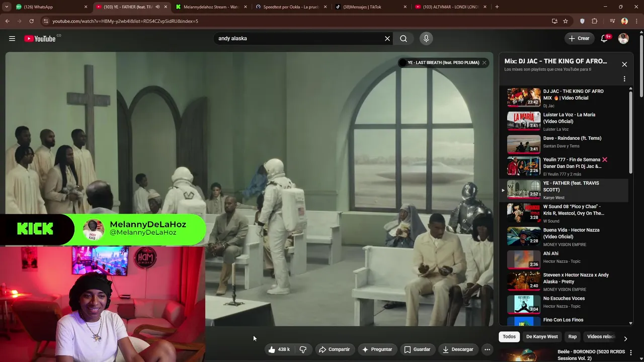The image size is (644, 362).
Task: Open YouTube notifications bell
Action: click(605, 38)
